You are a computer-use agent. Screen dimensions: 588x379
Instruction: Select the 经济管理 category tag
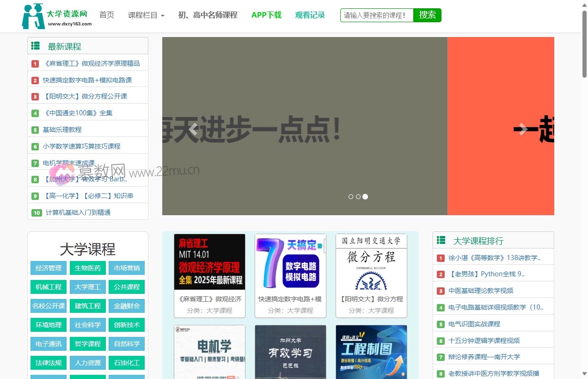click(x=48, y=268)
